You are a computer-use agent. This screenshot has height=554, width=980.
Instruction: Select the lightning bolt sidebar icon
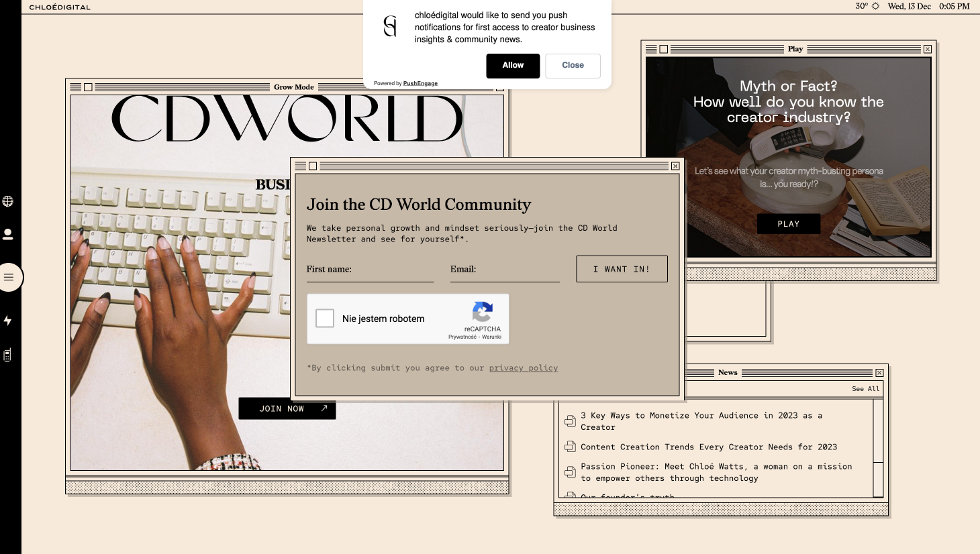click(x=8, y=321)
